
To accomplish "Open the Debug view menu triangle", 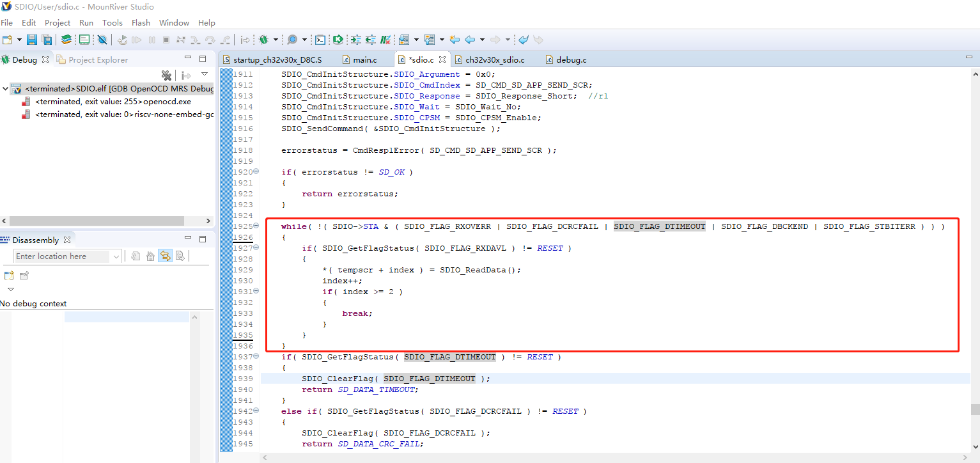I will coord(205,75).
